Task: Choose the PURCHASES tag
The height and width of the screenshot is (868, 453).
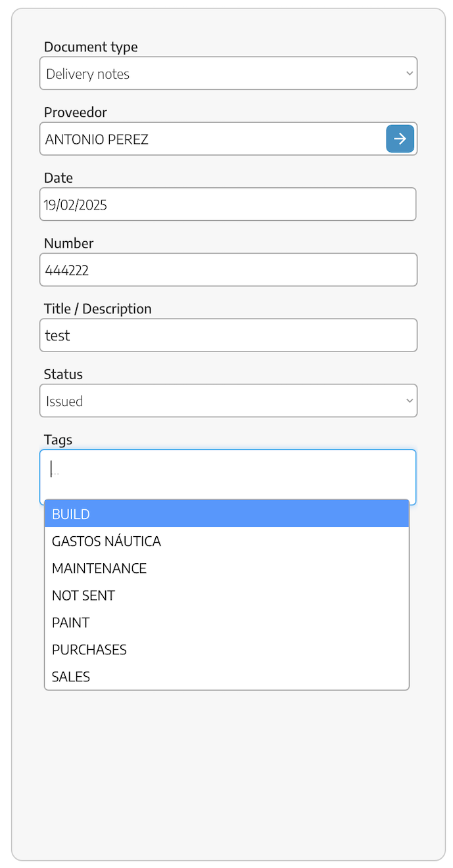Action: pyautogui.click(x=227, y=649)
